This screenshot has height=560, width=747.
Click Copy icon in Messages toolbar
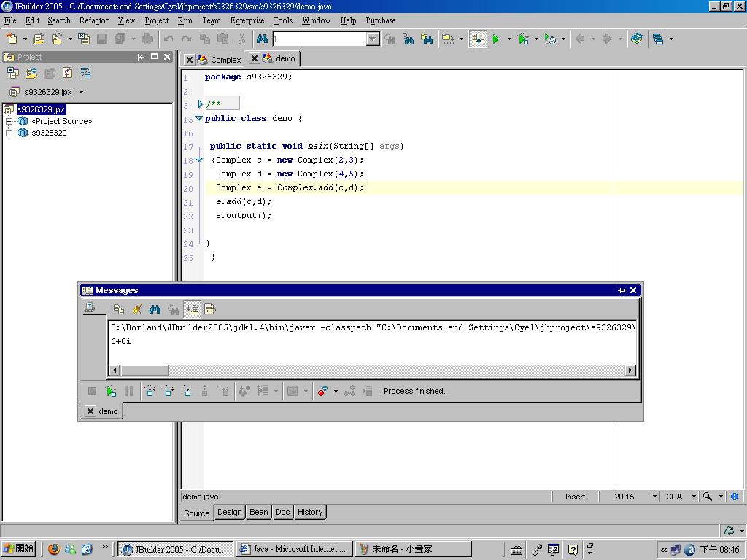[x=119, y=309]
